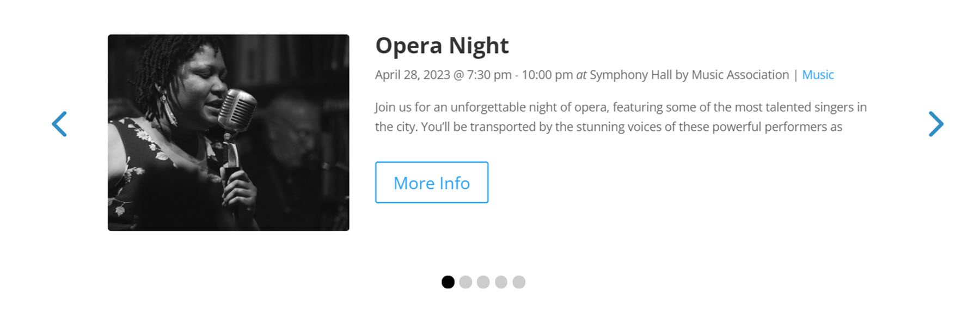Click the Opera Night singer photo
Screen dimensions: 980x327
228,132
